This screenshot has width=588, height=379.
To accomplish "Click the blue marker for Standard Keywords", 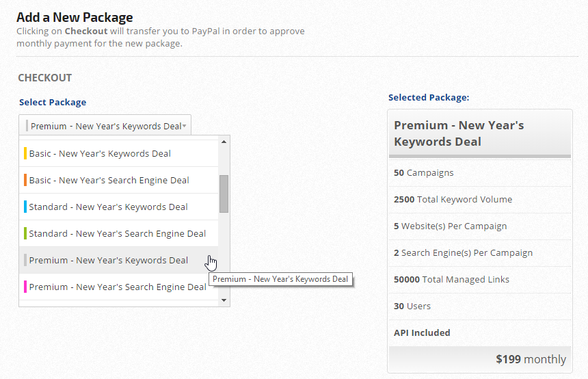I will (x=25, y=207).
